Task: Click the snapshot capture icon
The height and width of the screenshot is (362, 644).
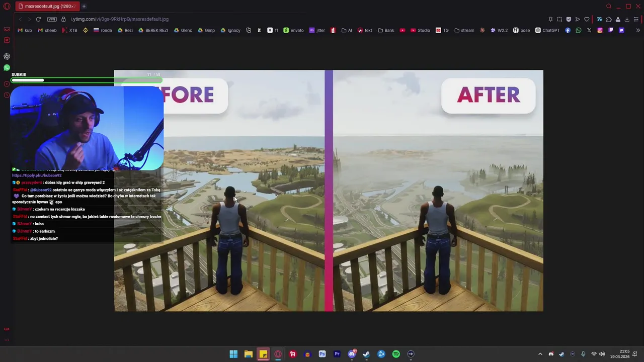Action: click(x=559, y=19)
